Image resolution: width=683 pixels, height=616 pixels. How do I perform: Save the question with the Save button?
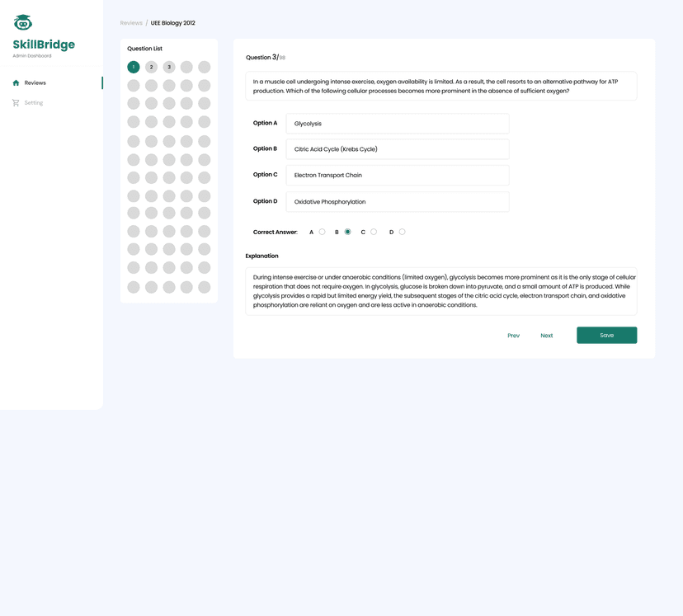[607, 335]
